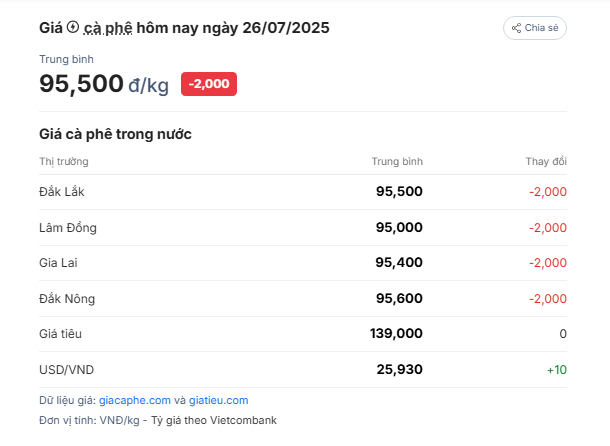This screenshot has width=610, height=446.
Task: Click the red -2,000 change badge
Action: click(x=209, y=84)
